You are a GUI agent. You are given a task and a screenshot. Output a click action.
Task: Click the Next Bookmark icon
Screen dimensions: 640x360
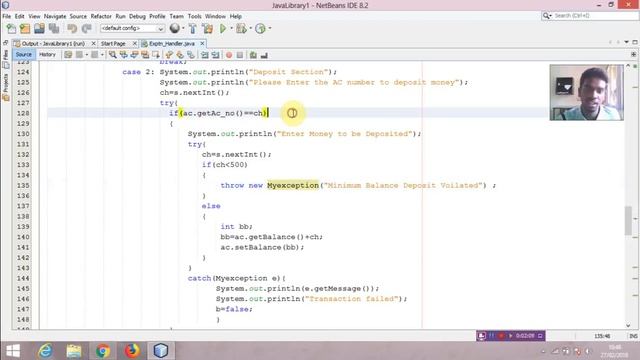[x=180, y=55]
